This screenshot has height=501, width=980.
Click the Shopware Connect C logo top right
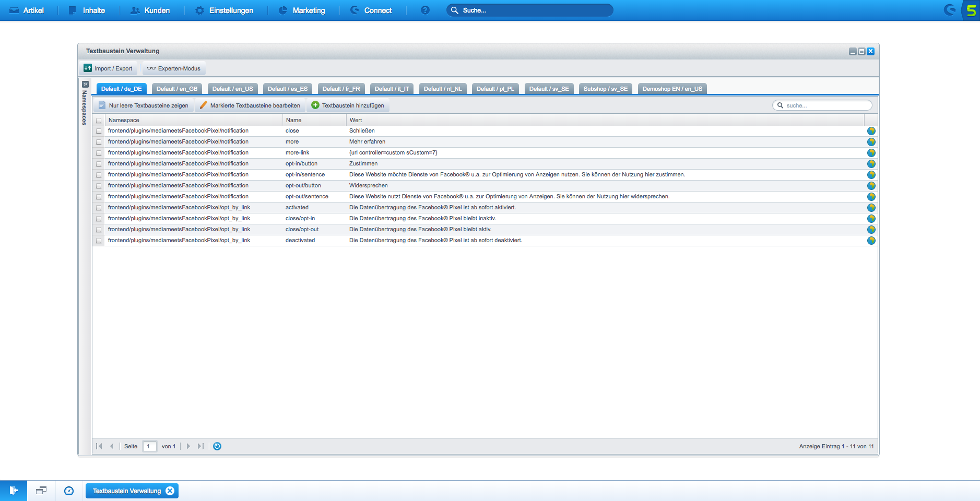click(x=950, y=10)
